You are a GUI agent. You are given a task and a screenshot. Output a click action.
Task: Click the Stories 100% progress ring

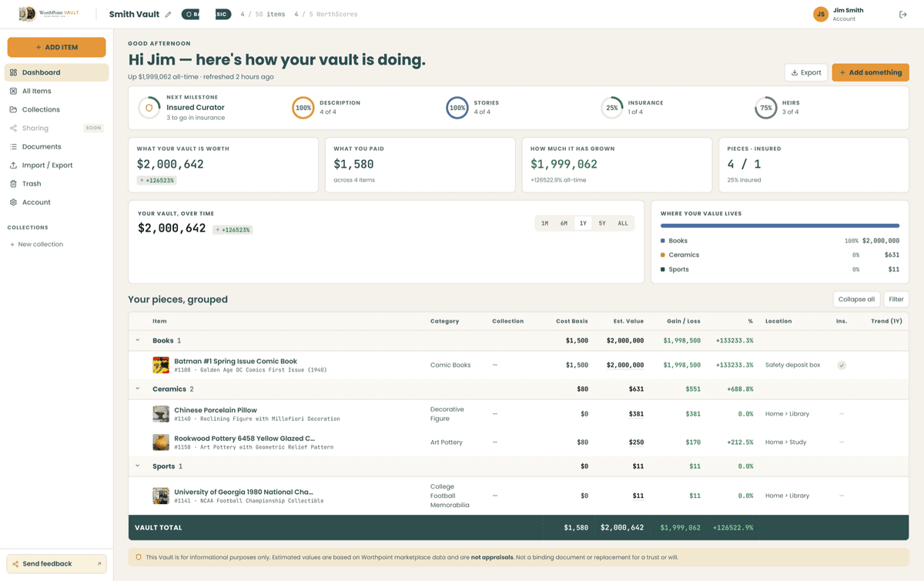tap(457, 108)
